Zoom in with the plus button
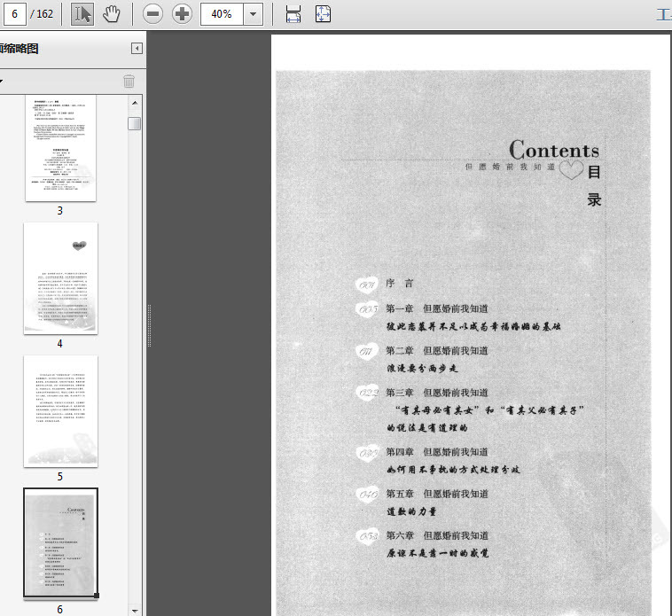Screen dimensions: 672x616 coord(182,14)
